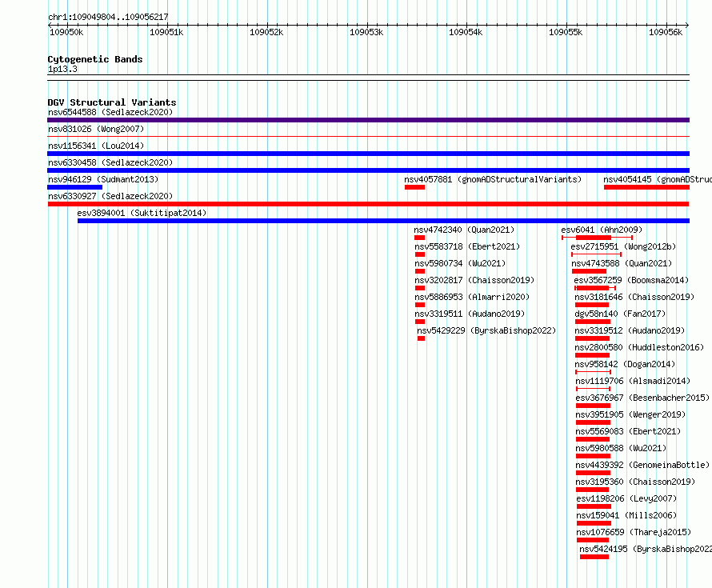Click the 109050k ruler tick label
712x588 pixels.
pos(66,32)
